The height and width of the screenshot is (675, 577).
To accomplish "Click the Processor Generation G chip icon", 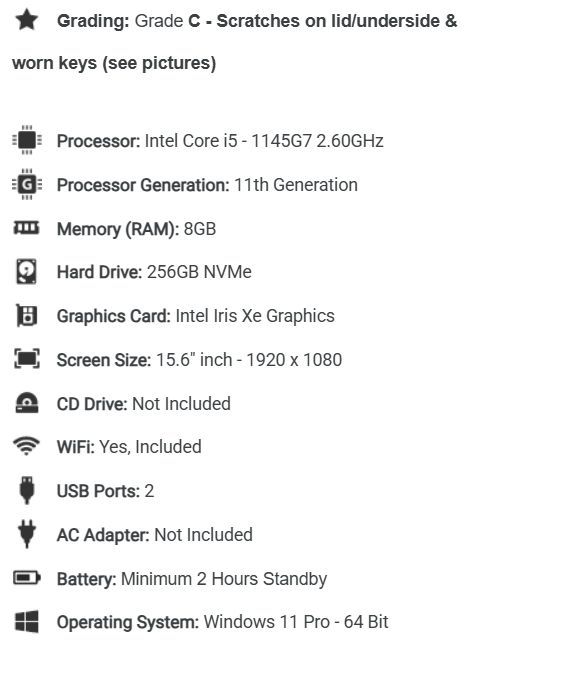I will 27,184.
